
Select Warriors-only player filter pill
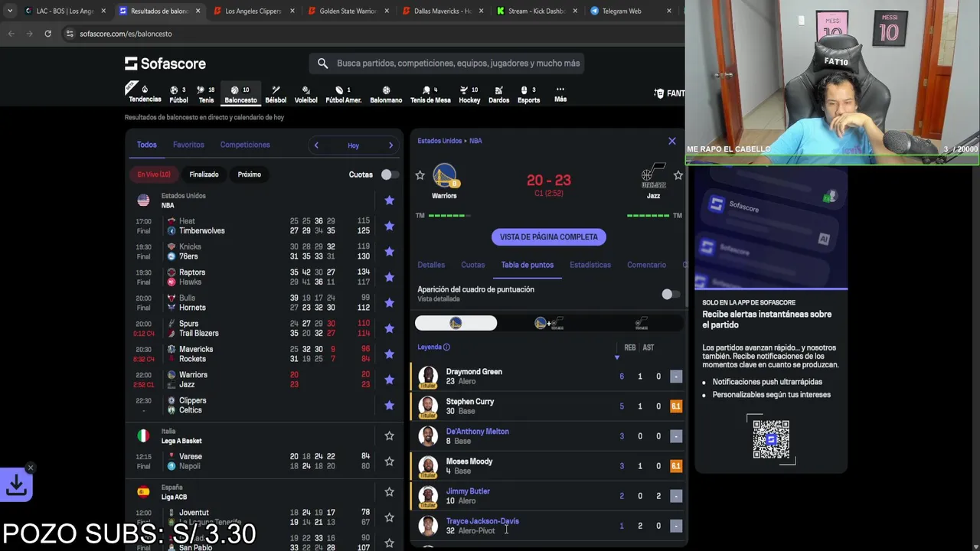456,323
